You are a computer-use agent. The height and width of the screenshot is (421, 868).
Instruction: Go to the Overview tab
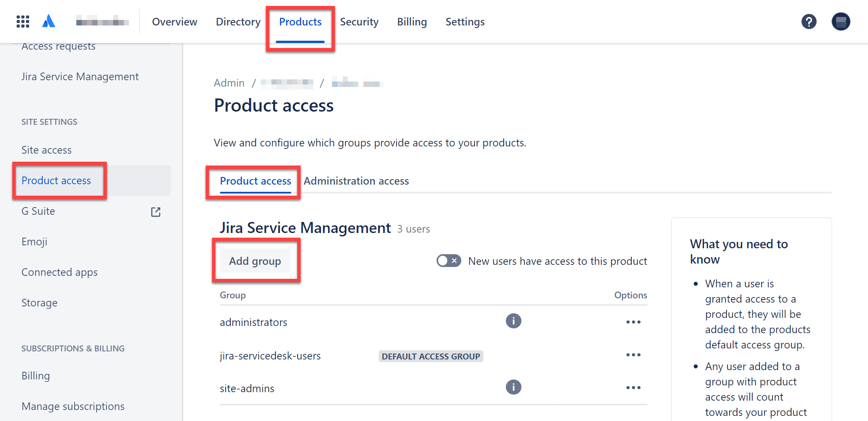tap(175, 22)
